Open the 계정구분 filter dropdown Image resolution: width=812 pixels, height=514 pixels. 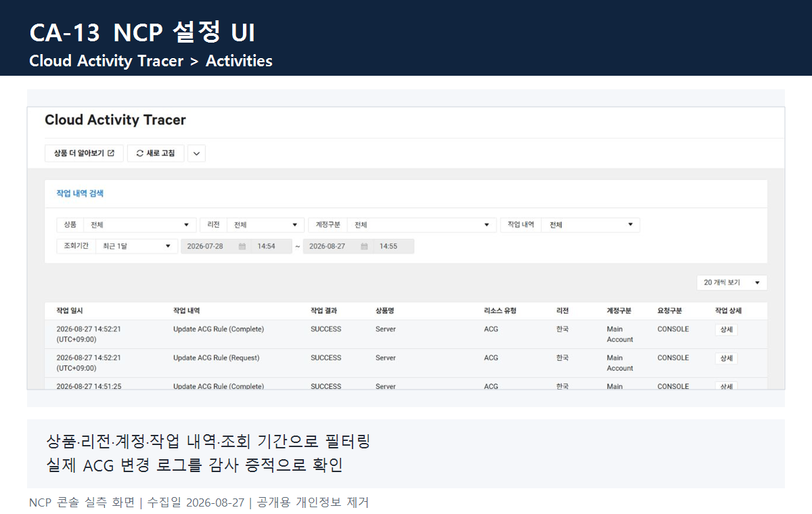pyautogui.click(x=422, y=225)
